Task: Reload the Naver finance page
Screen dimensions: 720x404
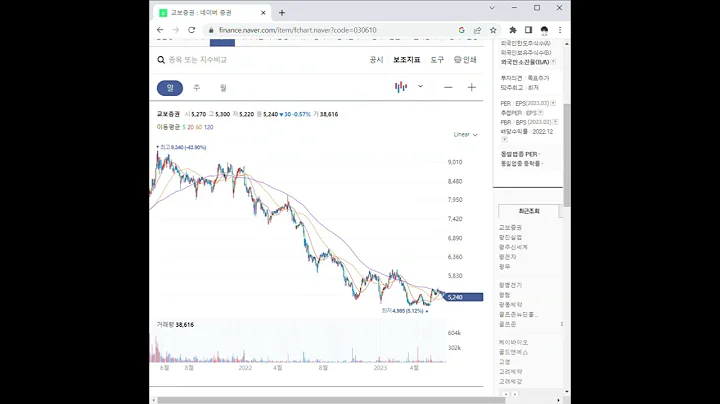Action: 191,30
